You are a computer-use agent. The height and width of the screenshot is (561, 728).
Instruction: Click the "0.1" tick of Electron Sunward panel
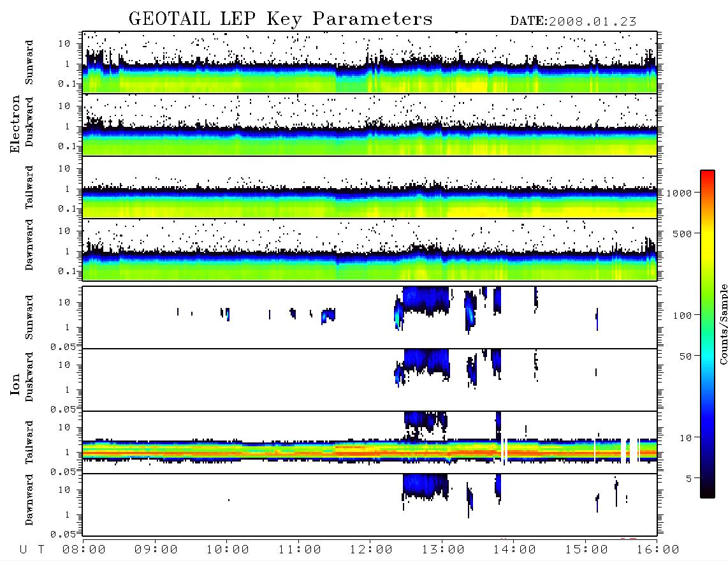[67, 84]
